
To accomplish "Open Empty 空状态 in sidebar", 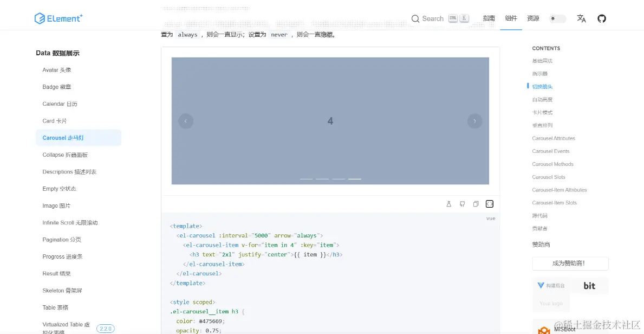I will point(60,189).
